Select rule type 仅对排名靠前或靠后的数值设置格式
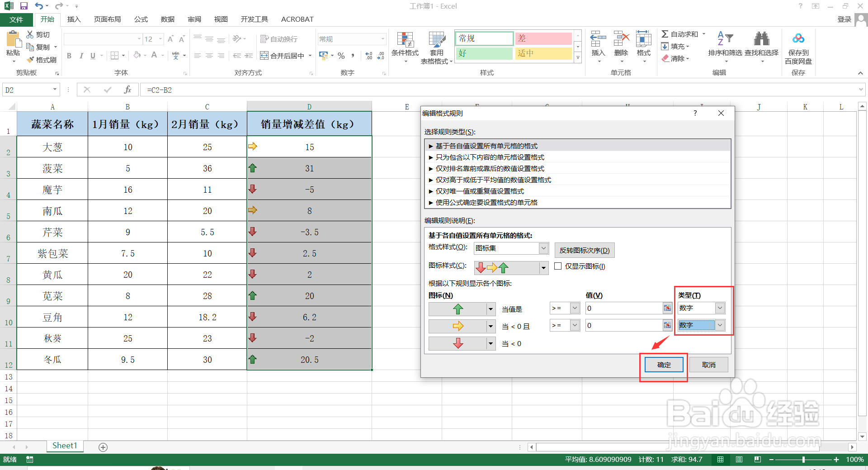The height and width of the screenshot is (470, 868). [x=577, y=168]
